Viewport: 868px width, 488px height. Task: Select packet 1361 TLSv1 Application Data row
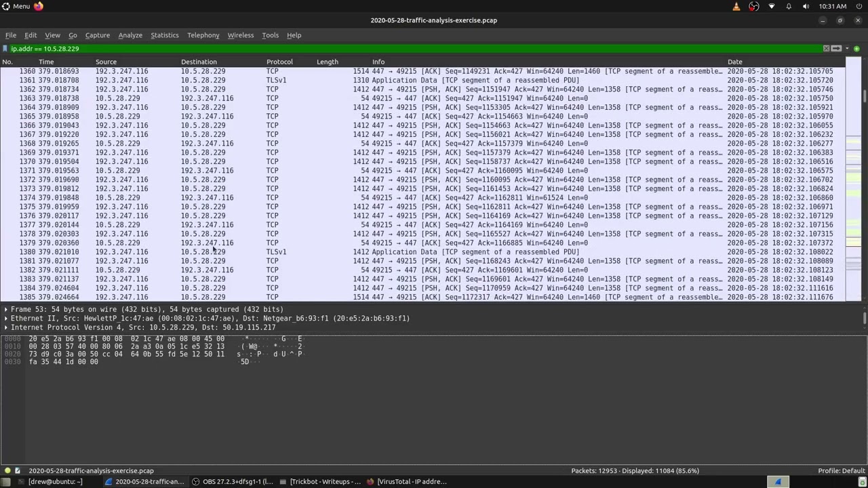tap(422, 80)
